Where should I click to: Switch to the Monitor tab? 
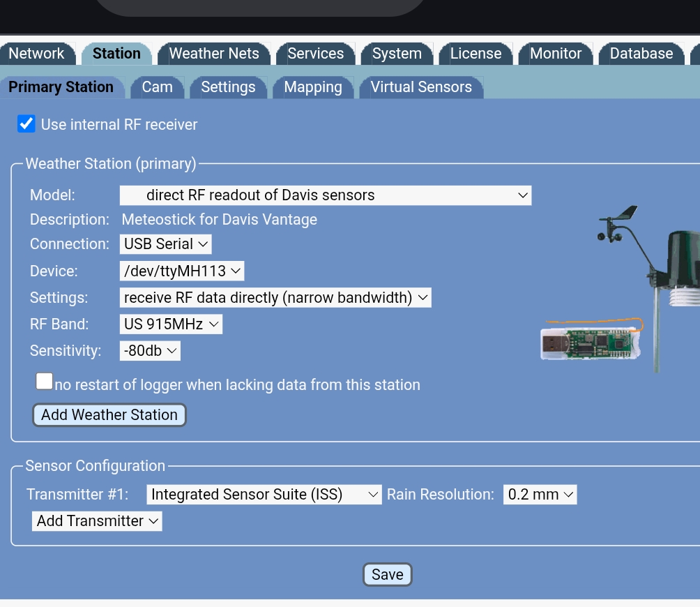click(555, 53)
